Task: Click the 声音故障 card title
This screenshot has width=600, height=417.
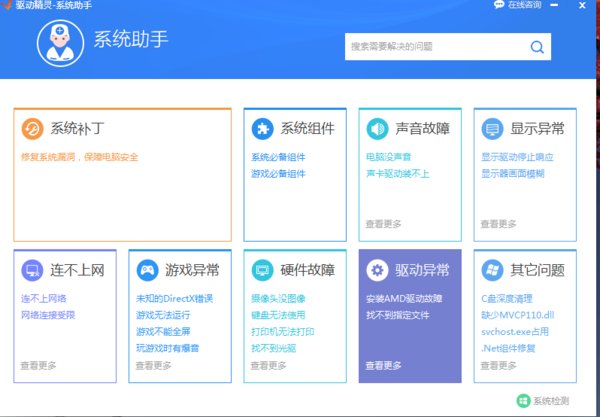Action: coord(422,129)
